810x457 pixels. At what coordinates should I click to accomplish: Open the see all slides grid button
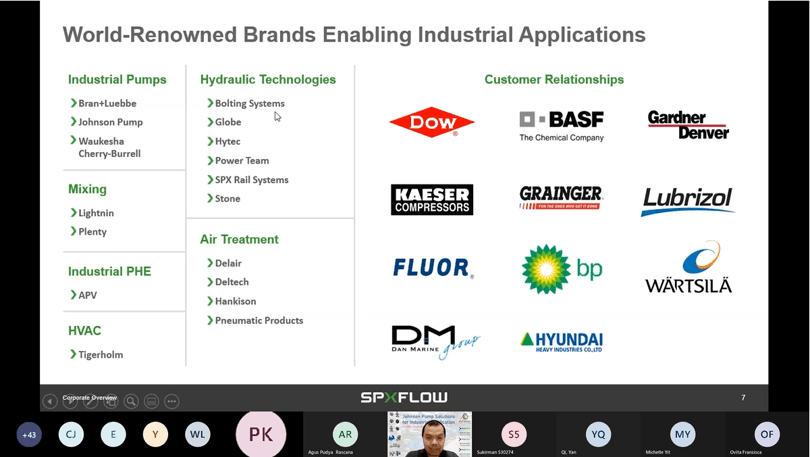(111, 401)
